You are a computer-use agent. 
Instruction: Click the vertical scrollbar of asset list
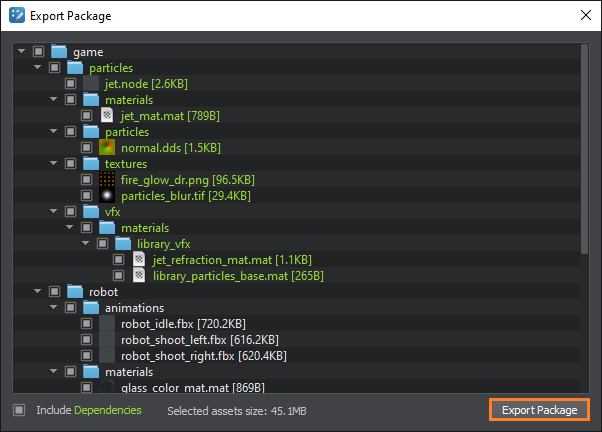pos(585,150)
